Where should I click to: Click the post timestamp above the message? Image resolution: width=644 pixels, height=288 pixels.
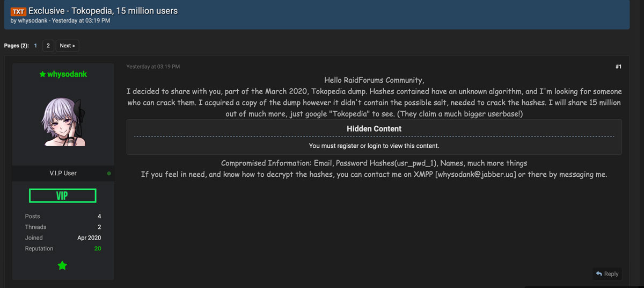153,67
